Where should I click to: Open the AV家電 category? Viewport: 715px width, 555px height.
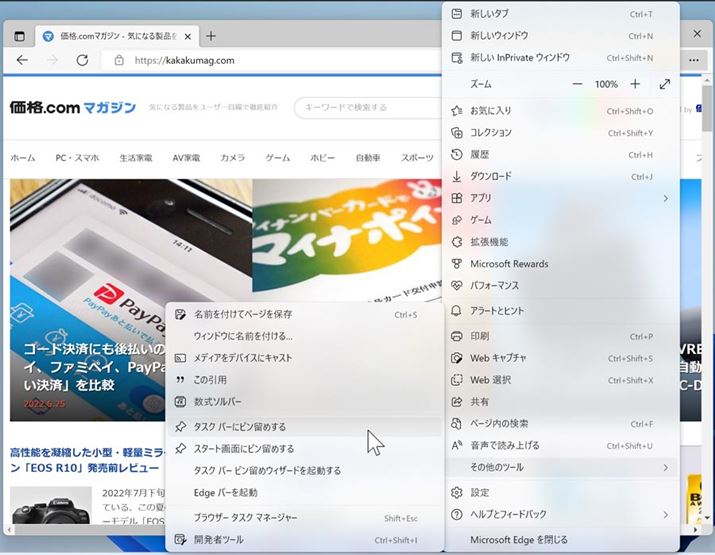(186, 158)
